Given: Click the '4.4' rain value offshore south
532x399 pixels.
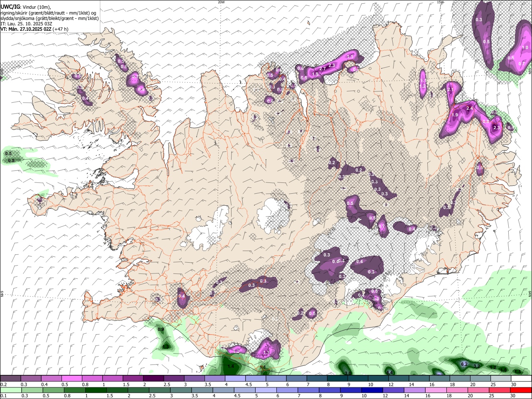Looking at the screenshot, I should [x=389, y=373].
